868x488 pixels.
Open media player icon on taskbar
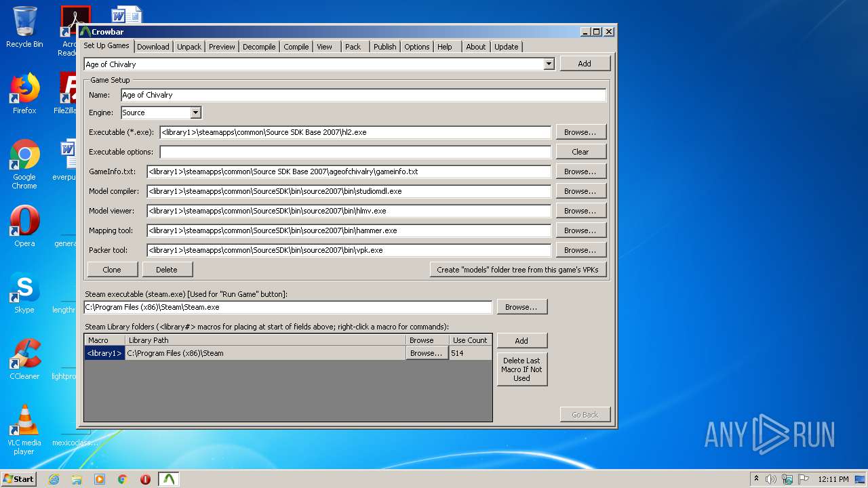pyautogui.click(x=100, y=479)
